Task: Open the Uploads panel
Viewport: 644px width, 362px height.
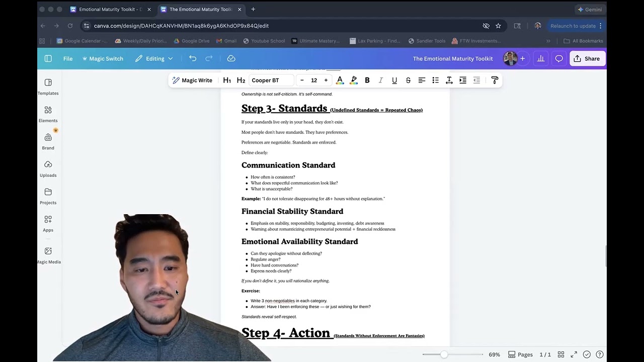Action: click(x=48, y=169)
